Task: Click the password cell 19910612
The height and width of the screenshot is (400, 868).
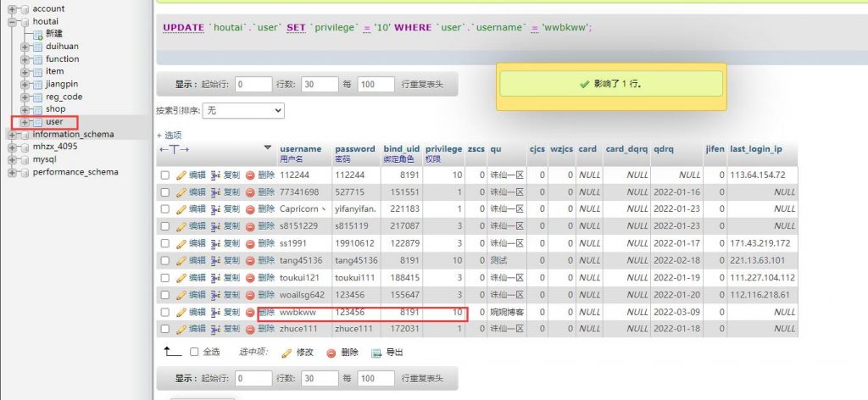Action: tap(354, 243)
